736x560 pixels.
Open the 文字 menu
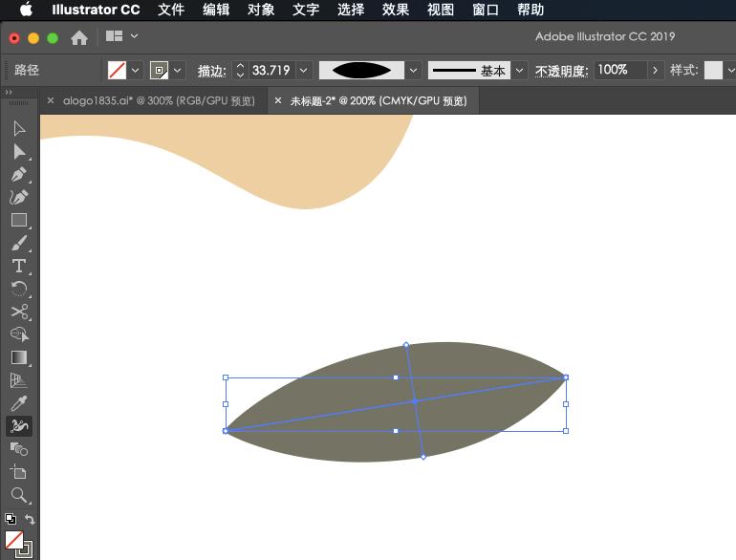[x=306, y=10]
